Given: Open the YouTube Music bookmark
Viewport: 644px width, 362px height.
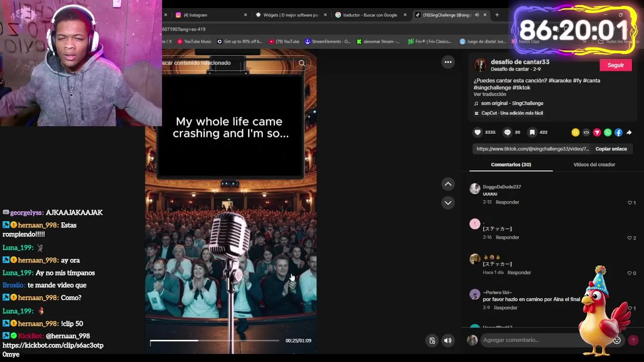Looking at the screenshot, I should (194, 42).
